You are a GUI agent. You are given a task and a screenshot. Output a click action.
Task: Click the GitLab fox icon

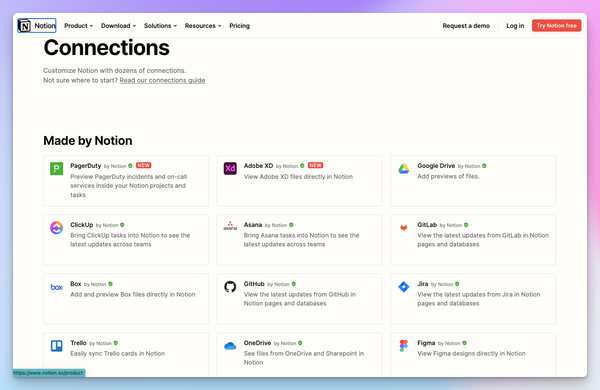click(x=404, y=227)
